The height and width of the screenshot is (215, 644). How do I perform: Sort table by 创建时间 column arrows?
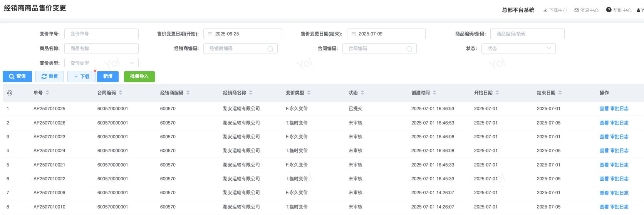pos(434,93)
